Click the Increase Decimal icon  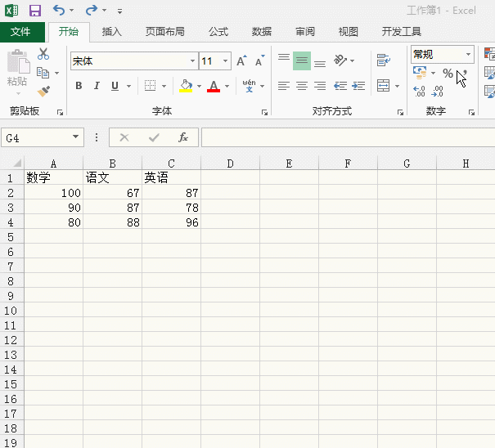click(x=419, y=92)
